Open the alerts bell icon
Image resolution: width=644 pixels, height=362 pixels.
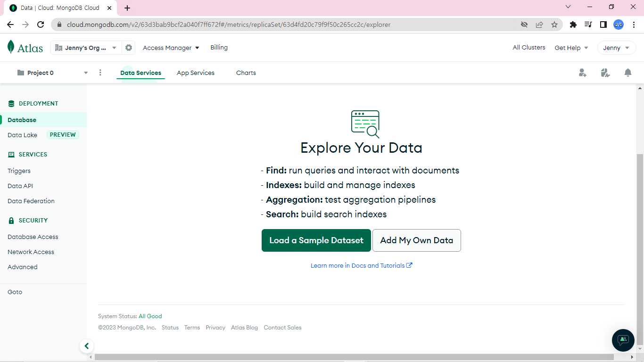[628, 73]
